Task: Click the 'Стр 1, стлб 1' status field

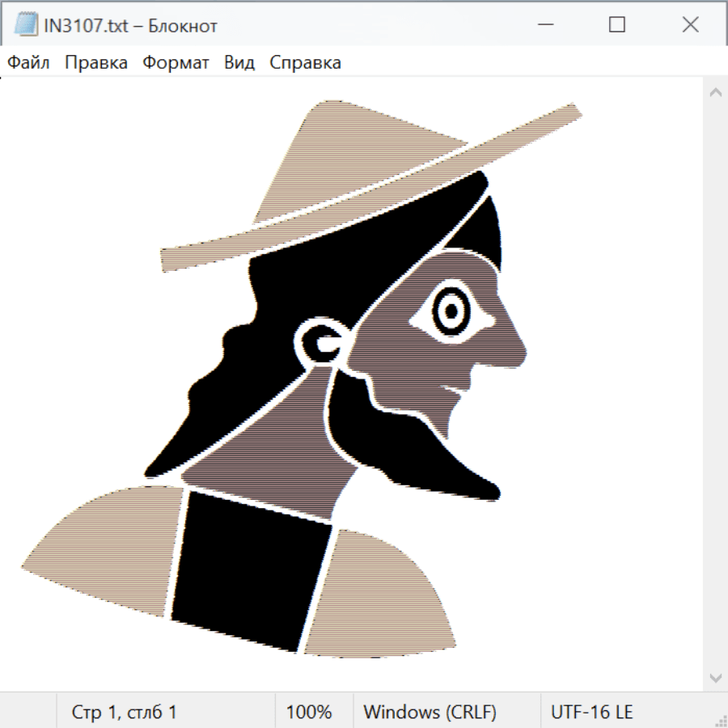Action: 125,712
